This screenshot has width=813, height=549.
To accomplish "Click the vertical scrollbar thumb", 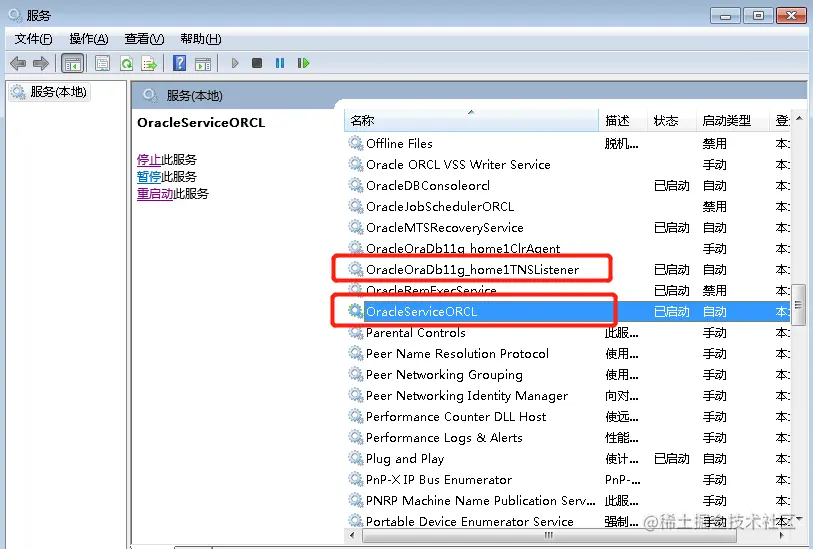I will pos(798,305).
